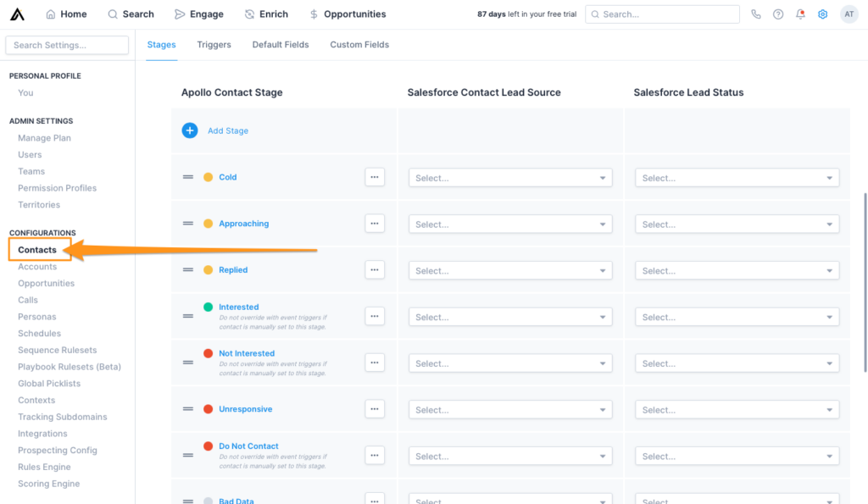Open the Do Not Contact stage link
The width and height of the screenshot is (868, 504).
(248, 446)
